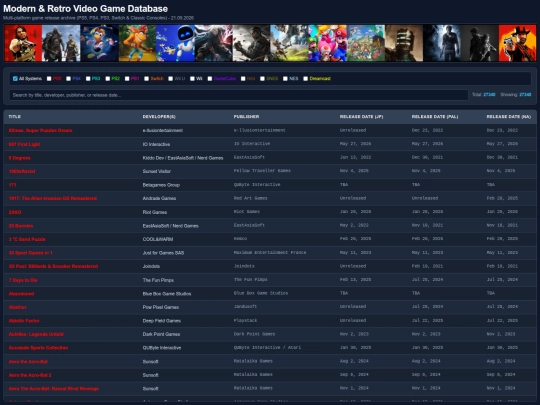Tick the N64 filter checkbox
Image resolution: width=540 pixels, height=405 pixels.
[243, 79]
